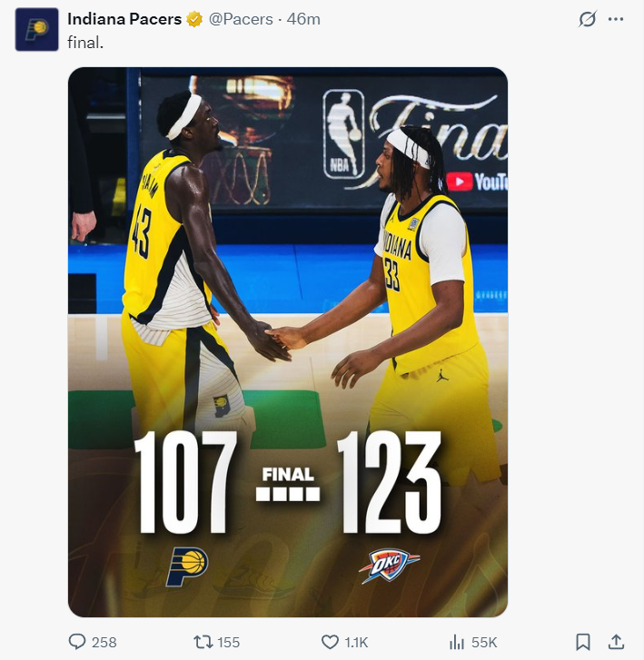Click the 55K views count
The height and width of the screenshot is (660, 644).
click(484, 643)
